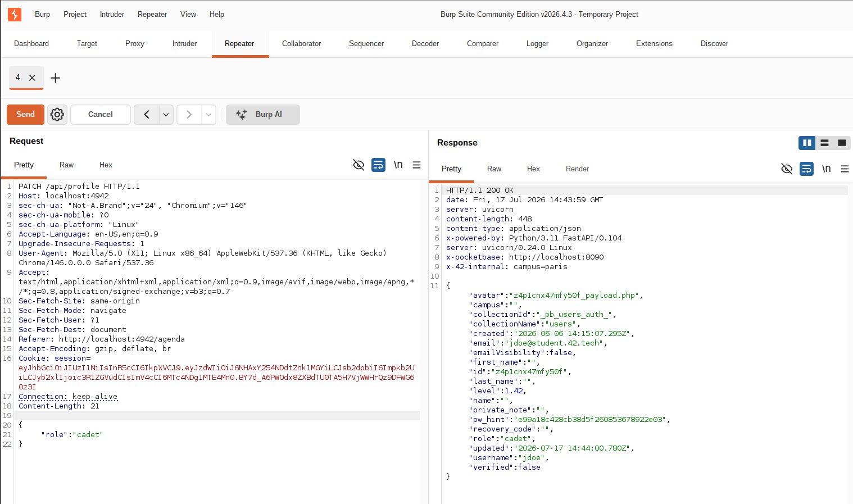Toggle hide non-printable in Request panel
This screenshot has height=504, width=853.
[x=359, y=165]
